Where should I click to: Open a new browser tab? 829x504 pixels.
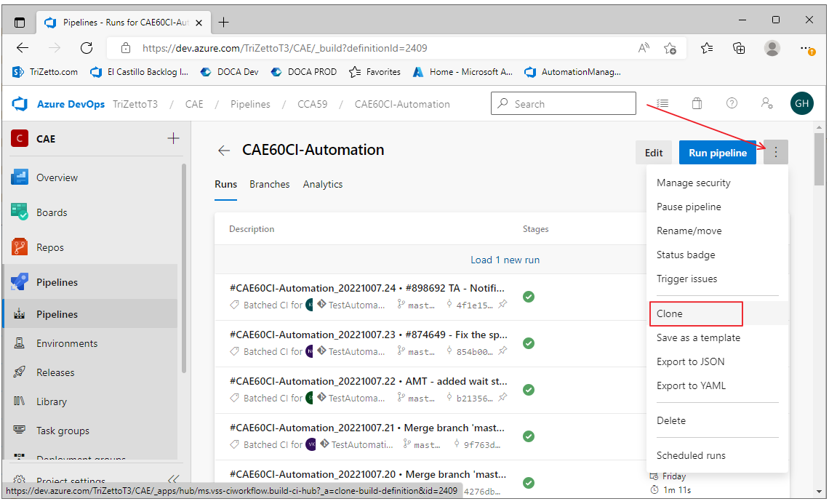click(224, 23)
